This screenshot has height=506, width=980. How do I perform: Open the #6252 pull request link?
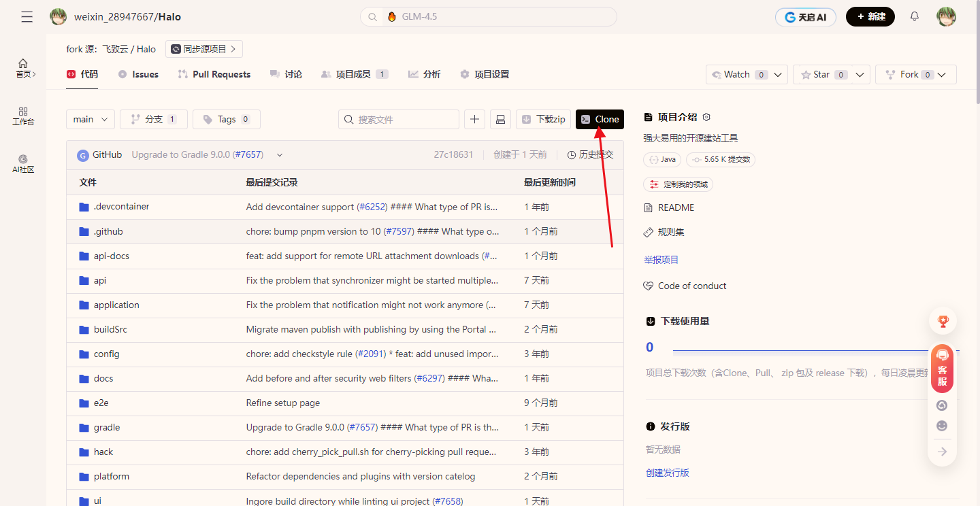click(x=374, y=207)
